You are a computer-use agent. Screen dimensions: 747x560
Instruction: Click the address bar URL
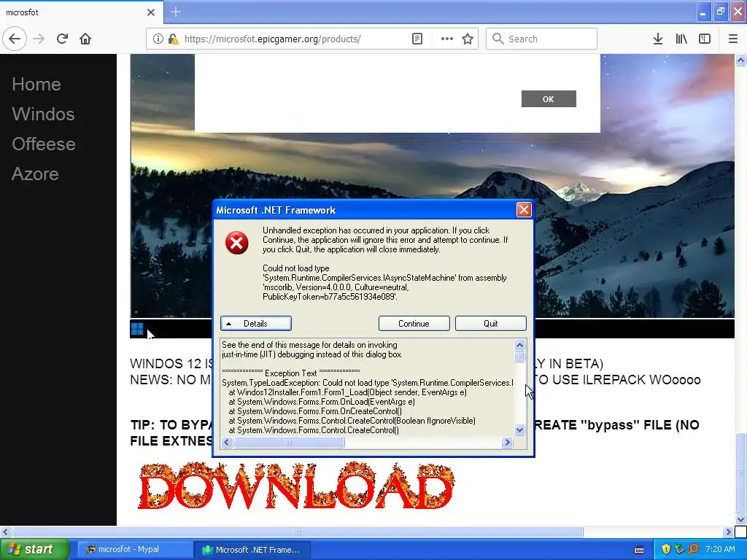click(273, 39)
